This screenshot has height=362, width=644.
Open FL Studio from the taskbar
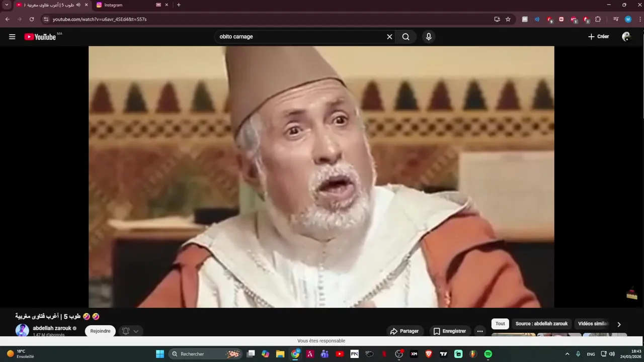(473, 354)
